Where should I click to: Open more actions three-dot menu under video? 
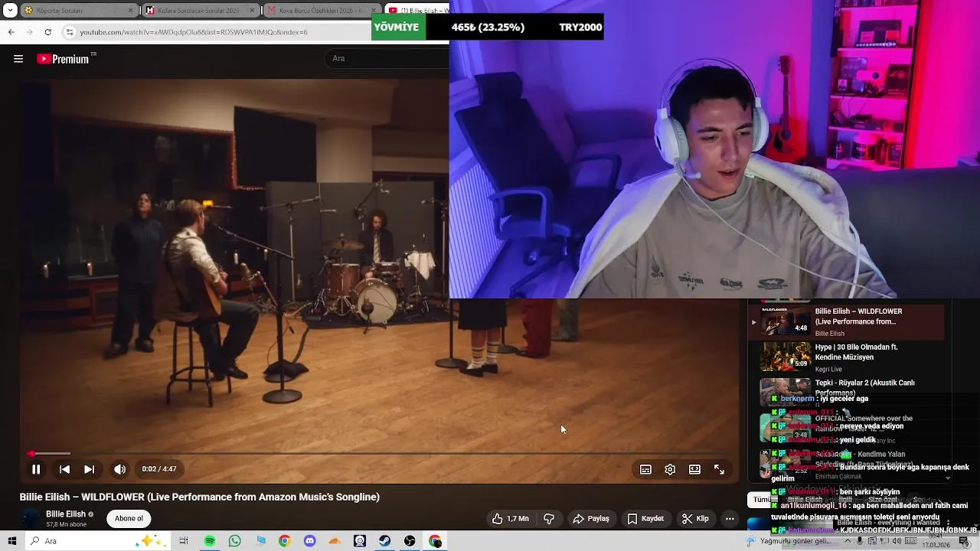(x=730, y=519)
